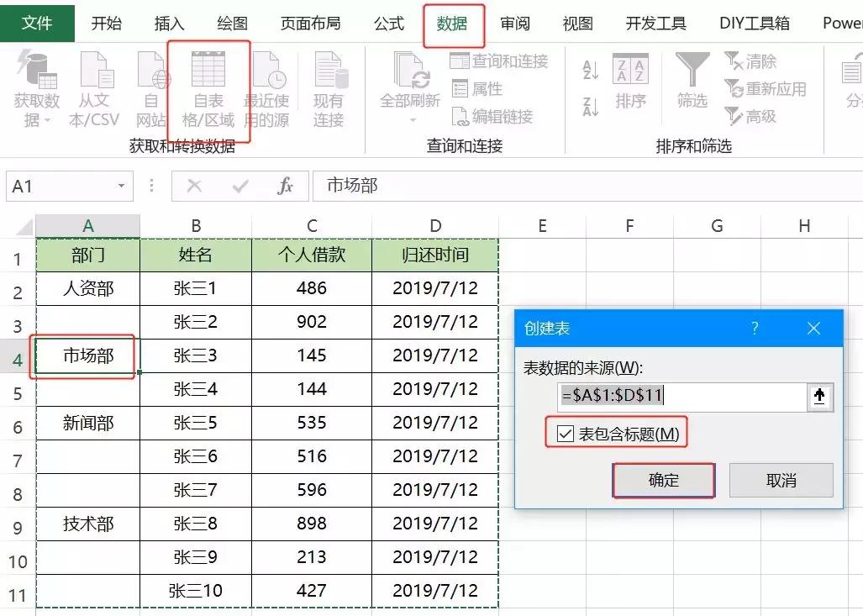Image resolution: width=863 pixels, height=616 pixels.
Task: Click the 从文本/CSV import icon
Action: [95, 88]
